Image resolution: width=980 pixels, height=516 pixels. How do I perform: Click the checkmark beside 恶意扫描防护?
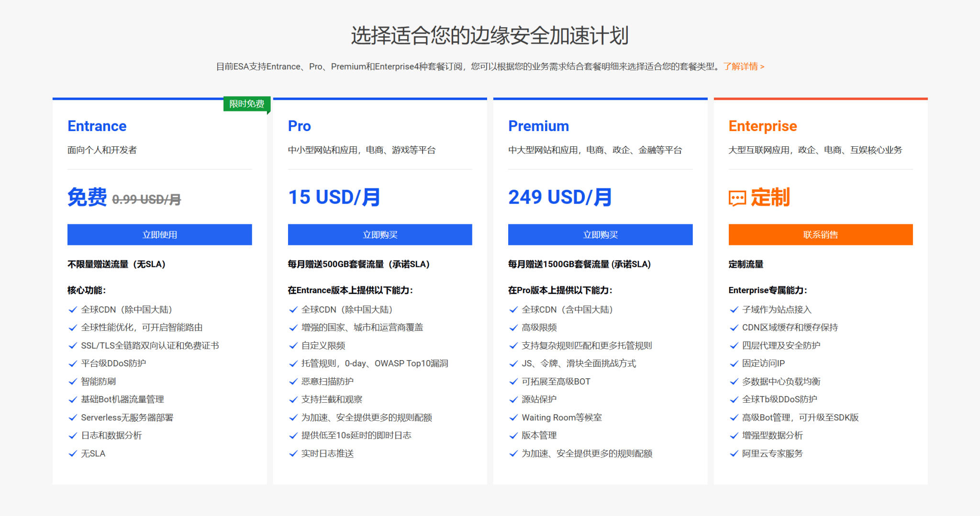pos(293,382)
